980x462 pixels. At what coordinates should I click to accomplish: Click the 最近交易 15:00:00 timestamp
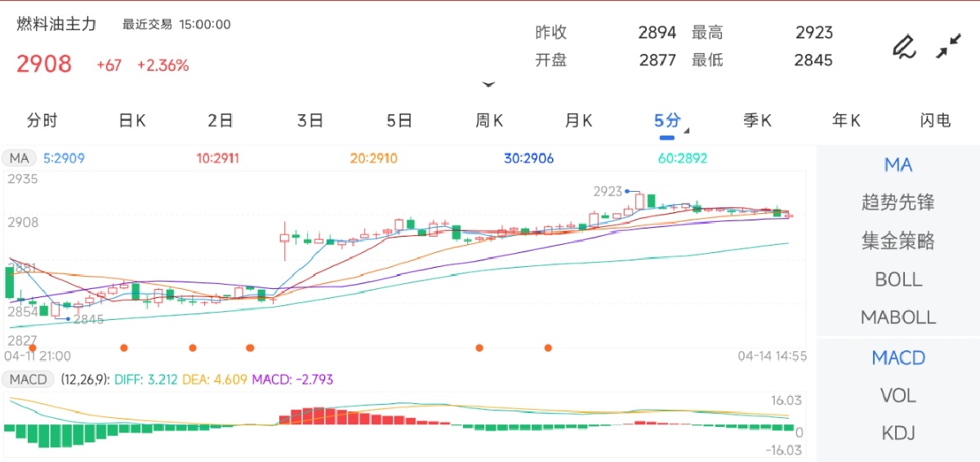tap(176, 24)
